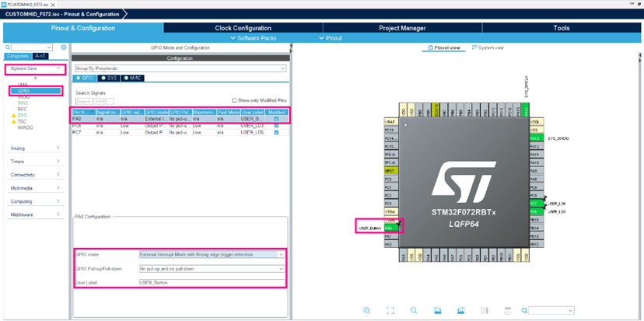This screenshot has width=644, height=321.
Task: Switch to Project Manager tab
Action: coord(402,28)
